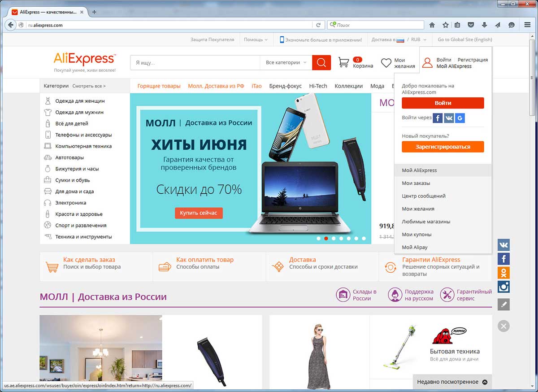Open Как сделать заказ link
Viewport: 538px width, 392px height.
(x=89, y=260)
